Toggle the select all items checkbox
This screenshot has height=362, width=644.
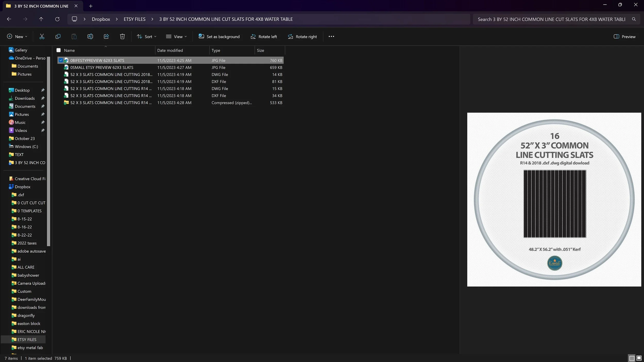tap(58, 50)
